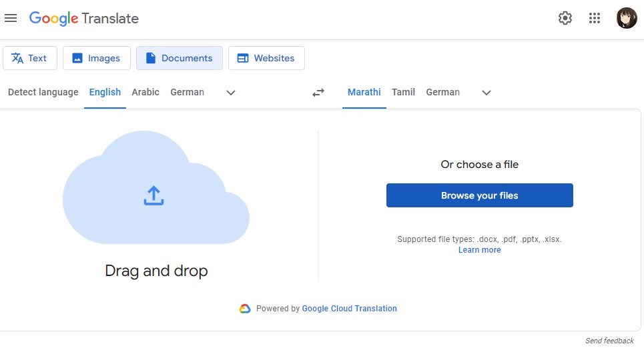644x348 pixels.
Task: Open the Google Cloud Translation link
Action: pyautogui.click(x=350, y=309)
